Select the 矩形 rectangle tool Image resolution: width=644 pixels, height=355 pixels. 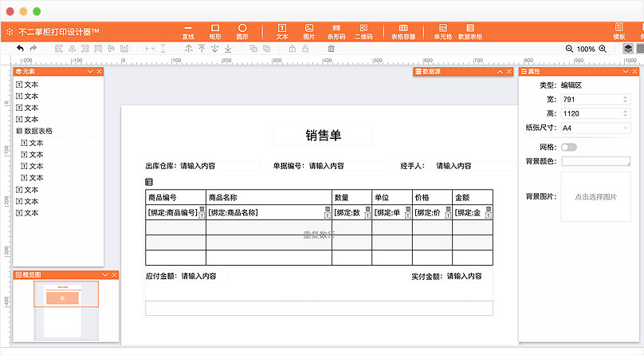tap(215, 32)
